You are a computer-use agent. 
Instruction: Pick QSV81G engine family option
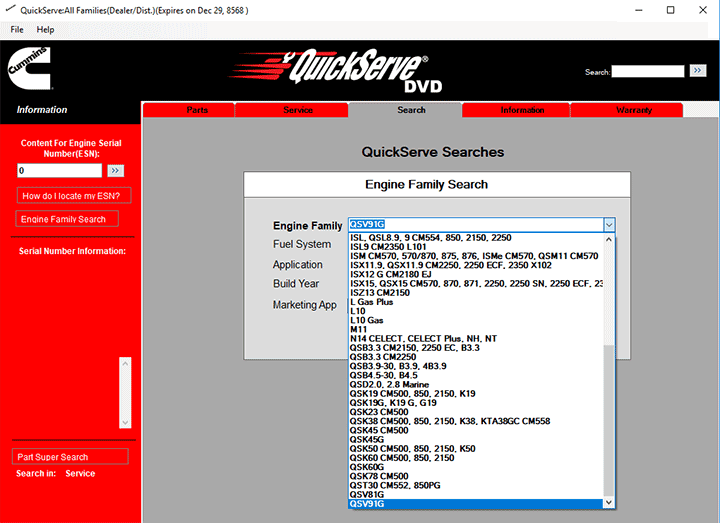(x=367, y=494)
